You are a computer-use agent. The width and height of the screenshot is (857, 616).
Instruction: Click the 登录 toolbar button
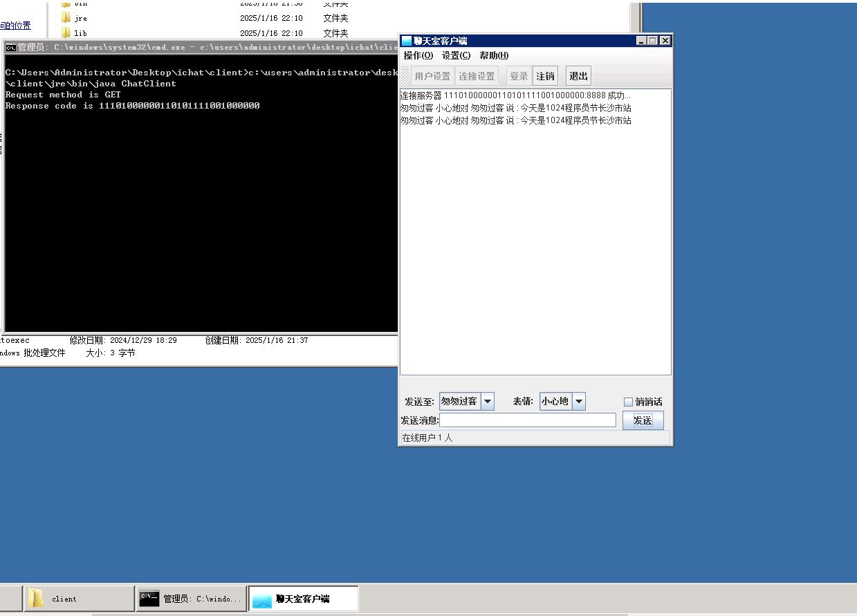519,76
